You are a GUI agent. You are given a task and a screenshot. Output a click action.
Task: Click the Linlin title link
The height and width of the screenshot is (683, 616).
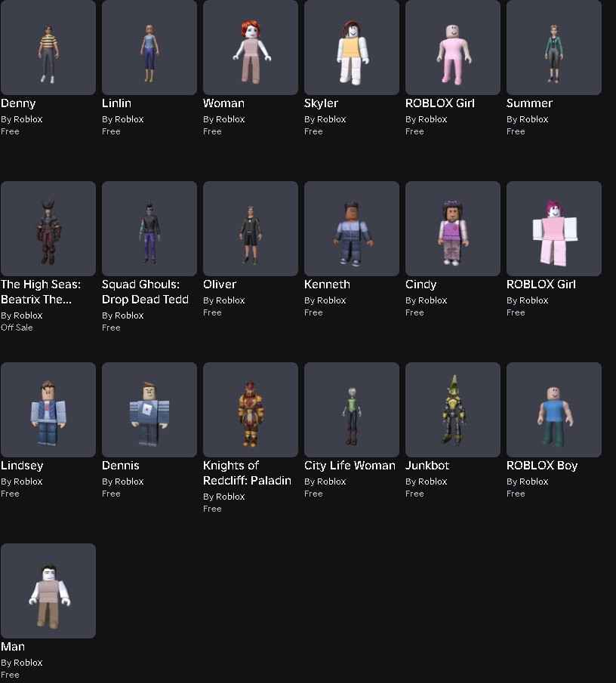tap(116, 103)
